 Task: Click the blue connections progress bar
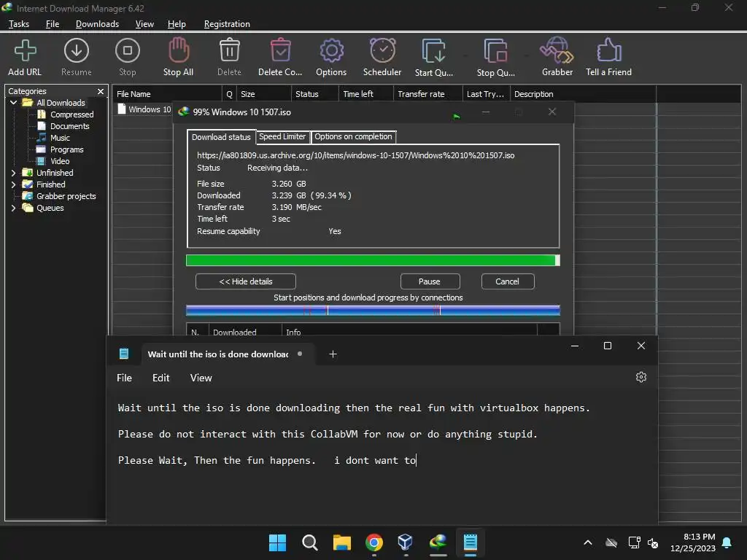(373, 311)
